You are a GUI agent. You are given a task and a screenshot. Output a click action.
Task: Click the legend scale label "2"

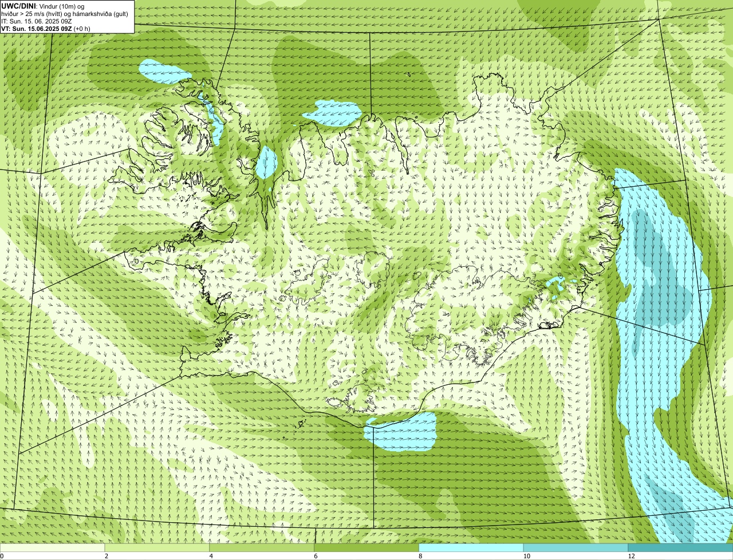[x=107, y=556]
